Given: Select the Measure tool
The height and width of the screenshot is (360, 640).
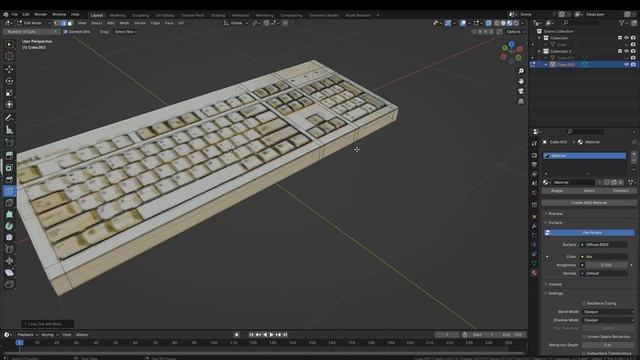Looking at the screenshot, I should (x=9, y=130).
